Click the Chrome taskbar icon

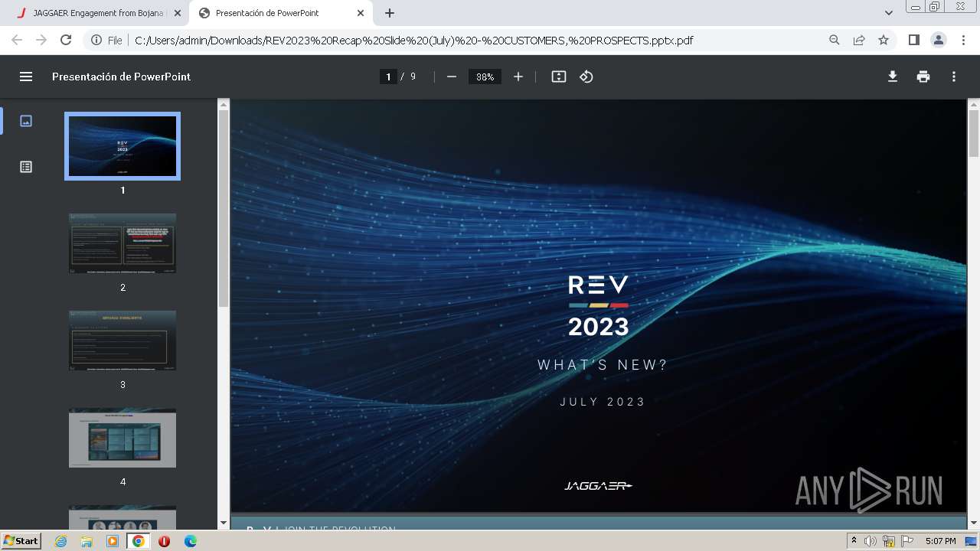138,541
